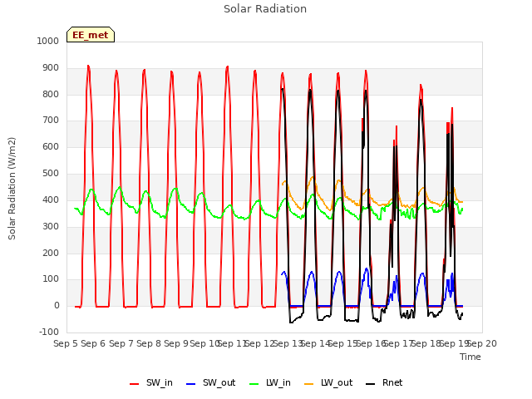Viewport: 532px width, 399px height.
Task: Click the Sep 6 SW_in peak
Action: coord(88,66)
